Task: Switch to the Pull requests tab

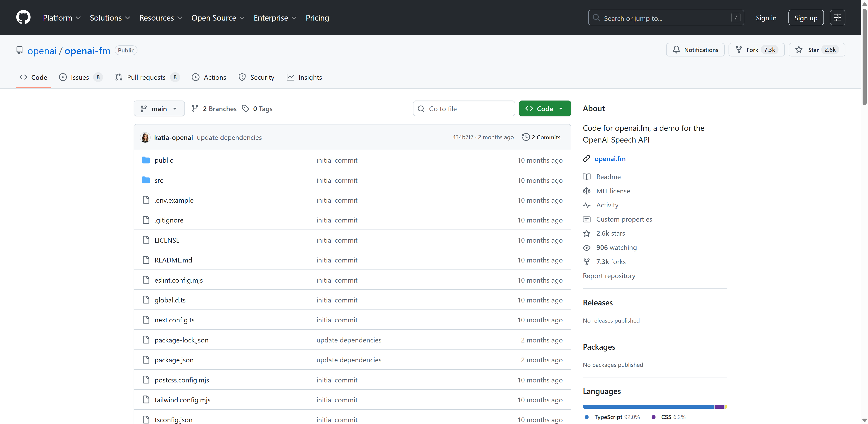Action: point(146,77)
